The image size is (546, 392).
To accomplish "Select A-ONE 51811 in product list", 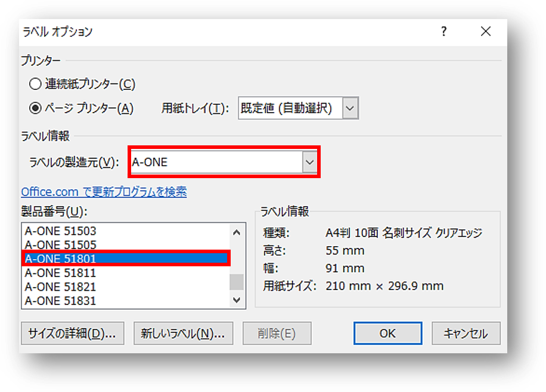I will (126, 273).
